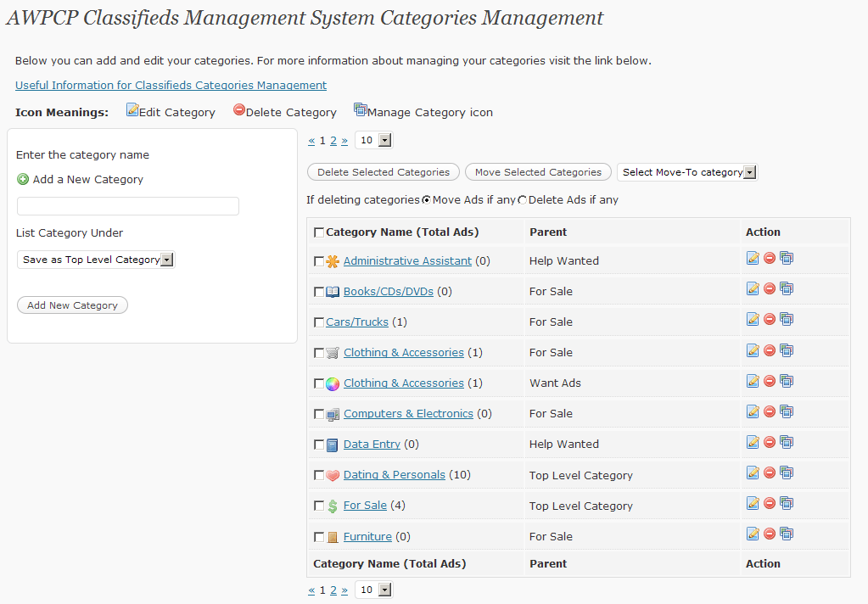Check the Cars/Trucks row checkbox
Image resolution: width=868 pixels, height=604 pixels.
click(319, 322)
